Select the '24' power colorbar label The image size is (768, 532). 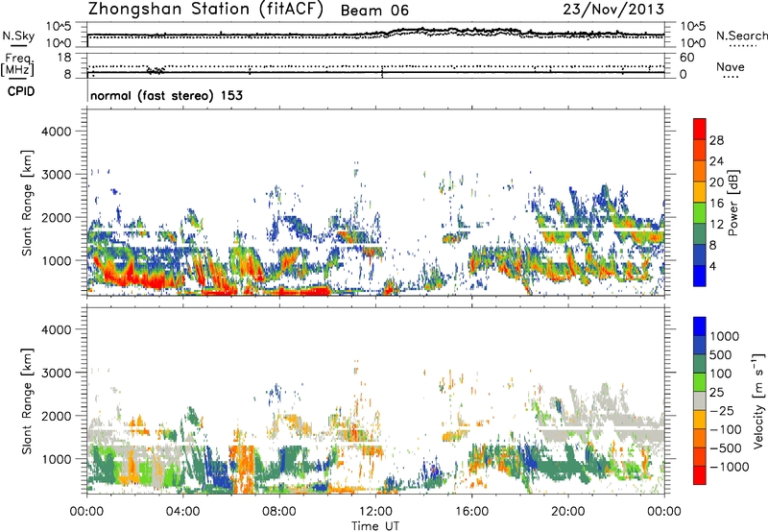pos(716,161)
